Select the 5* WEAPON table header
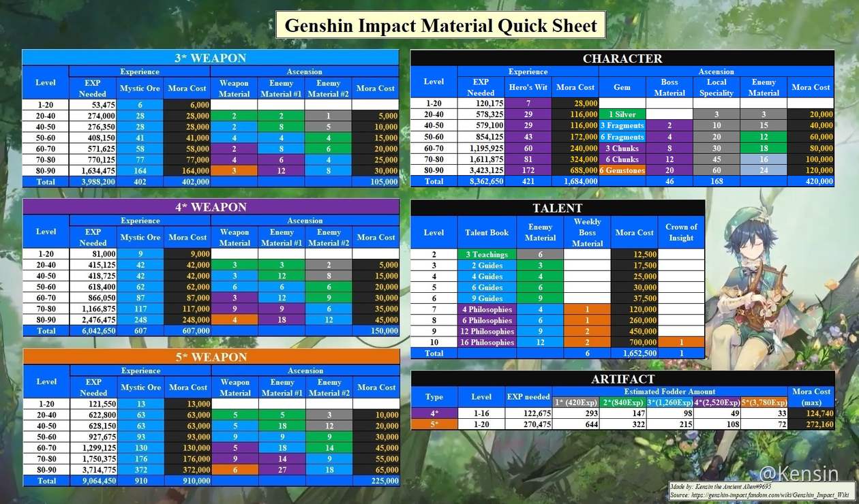The height and width of the screenshot is (504, 859). click(x=211, y=357)
